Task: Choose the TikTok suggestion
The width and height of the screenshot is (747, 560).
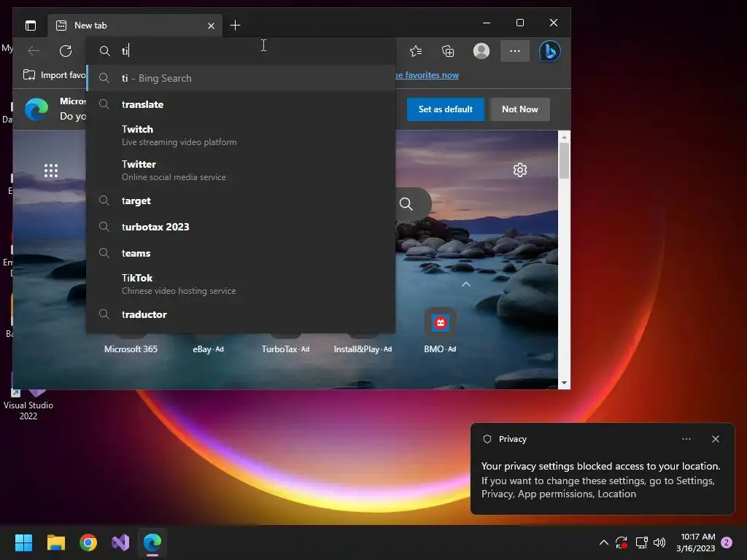Action: (241, 284)
